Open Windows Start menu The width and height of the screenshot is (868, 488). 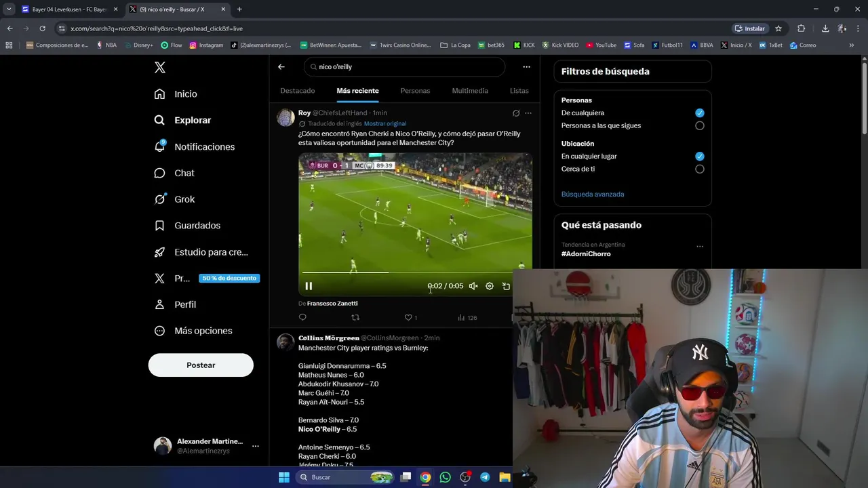284,477
